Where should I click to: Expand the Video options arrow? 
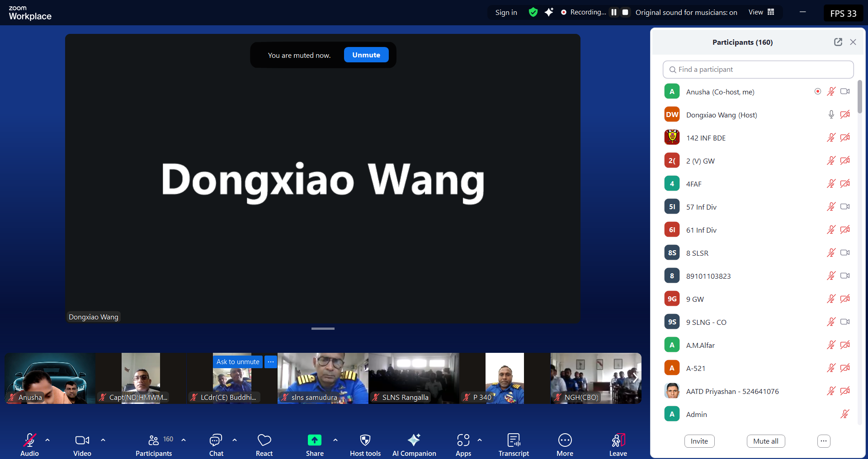point(103,440)
